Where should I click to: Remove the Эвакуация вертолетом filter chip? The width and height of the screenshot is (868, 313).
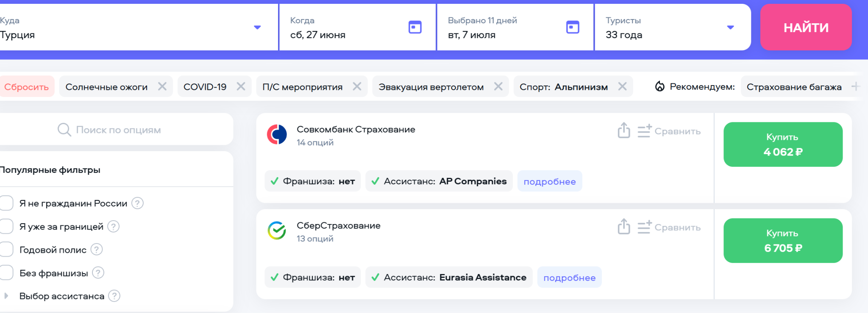coord(498,86)
